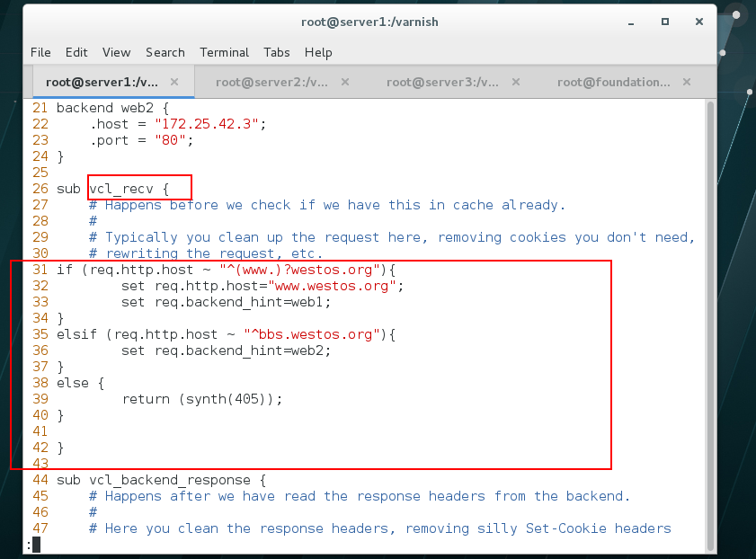The height and width of the screenshot is (559, 756).
Task: Minimize the terminal window
Action: [631, 22]
